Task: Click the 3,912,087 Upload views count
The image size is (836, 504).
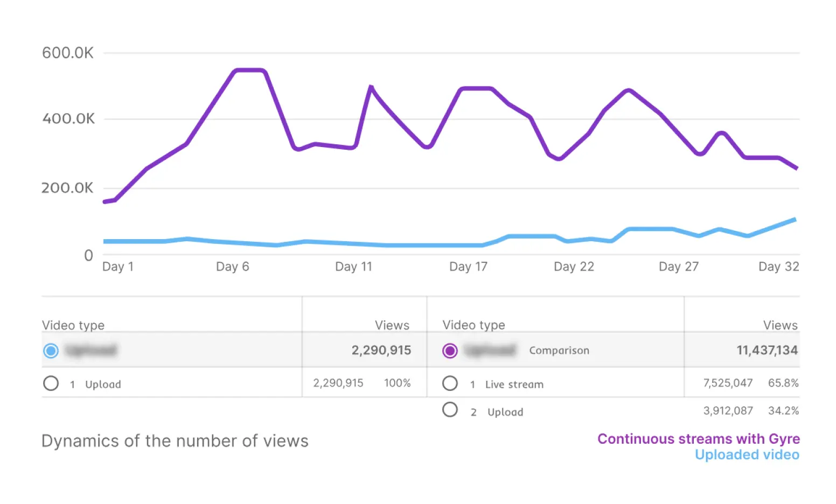Action: click(727, 411)
